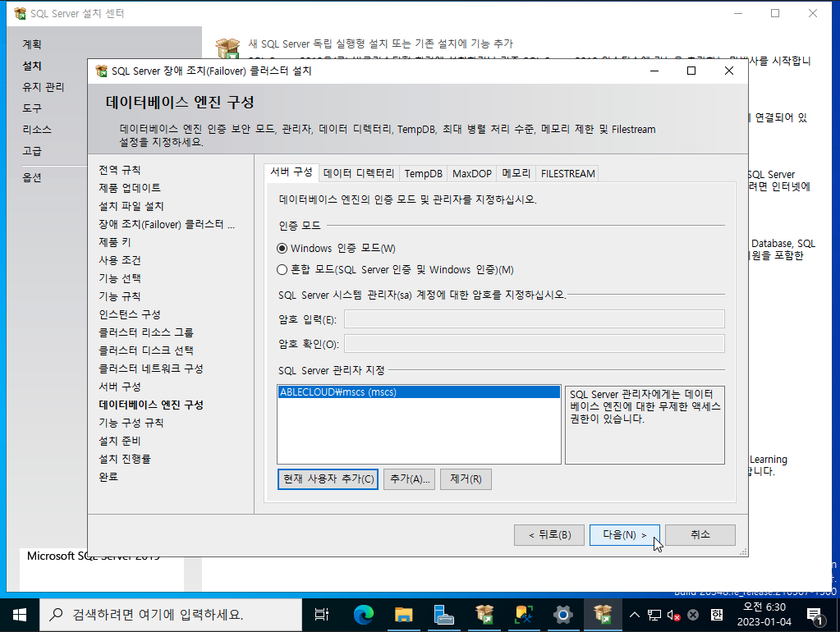The width and height of the screenshot is (840, 632).
Task: Click 클러스터 디스크 선택 step
Action: (x=145, y=350)
